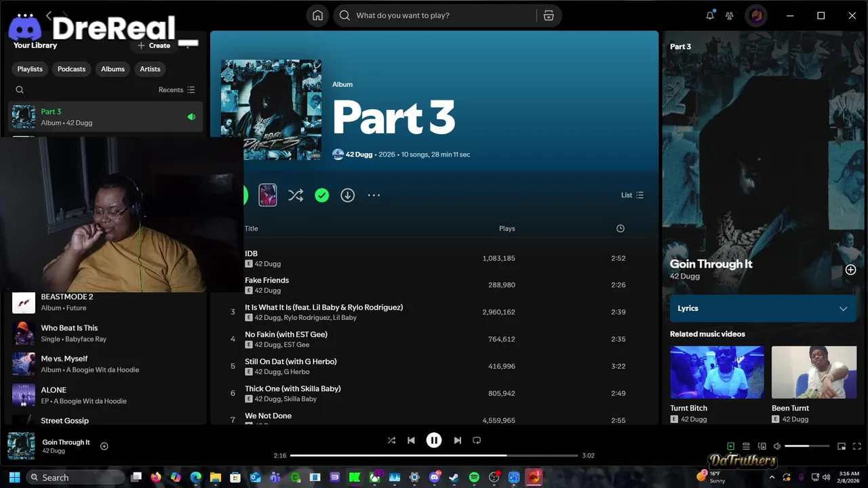Screen dimensions: 868x488
Task: Open the List view options dropdown
Action: coord(632,195)
